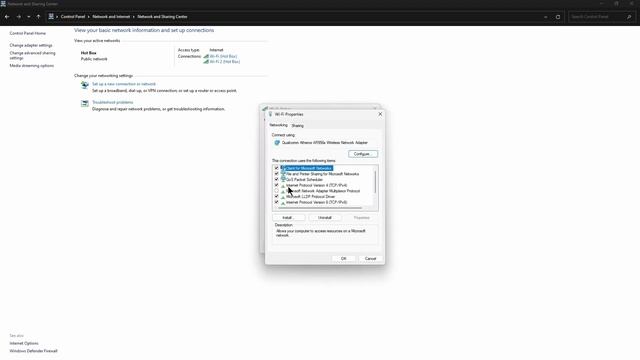
Task: Toggle the Internet Protocol Version 4 checkbox
Action: pos(276,185)
